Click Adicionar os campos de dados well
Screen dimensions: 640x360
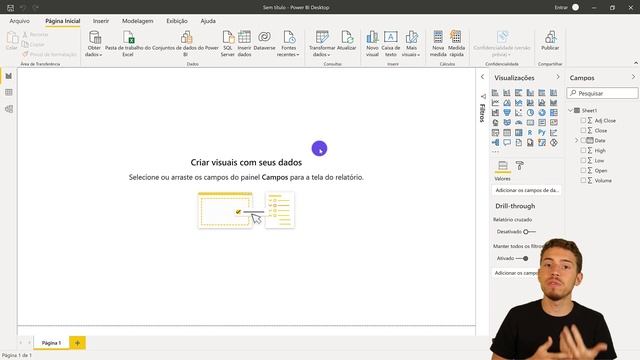(x=527, y=190)
